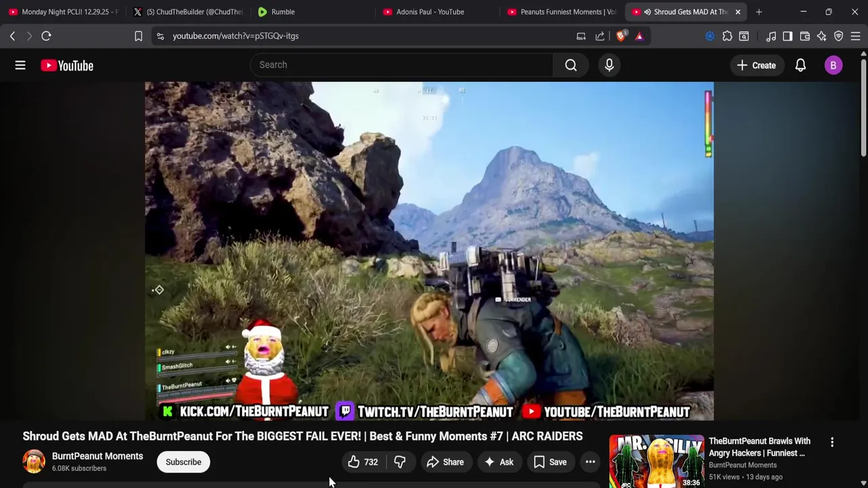Switch to ChudTheBuilder X tab
The width and height of the screenshot is (868, 488).
pos(188,12)
